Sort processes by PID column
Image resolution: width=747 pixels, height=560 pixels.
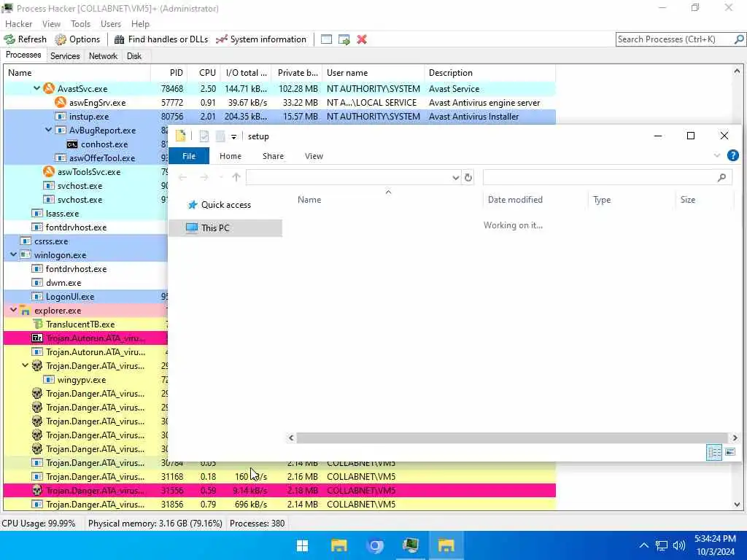pos(169,73)
